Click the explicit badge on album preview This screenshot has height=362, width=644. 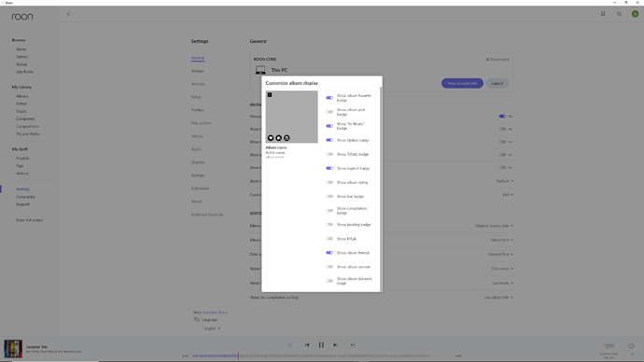pyautogui.click(x=270, y=95)
